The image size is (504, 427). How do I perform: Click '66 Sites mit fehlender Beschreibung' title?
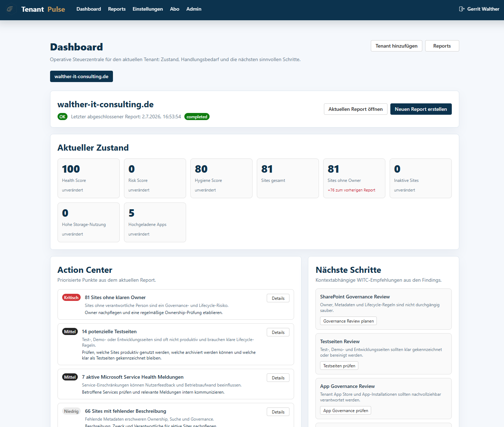pyautogui.click(x=125, y=411)
